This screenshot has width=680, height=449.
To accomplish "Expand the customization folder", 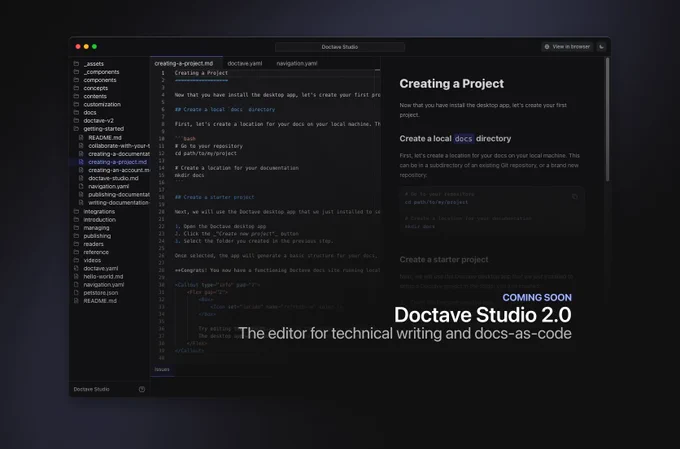I will coord(102,105).
